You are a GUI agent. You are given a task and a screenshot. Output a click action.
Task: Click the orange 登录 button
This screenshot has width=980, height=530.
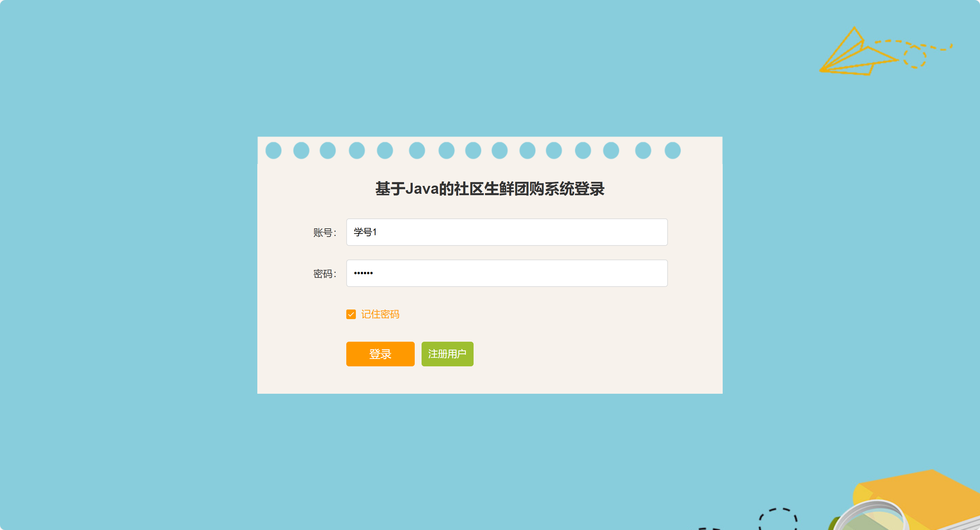point(380,354)
